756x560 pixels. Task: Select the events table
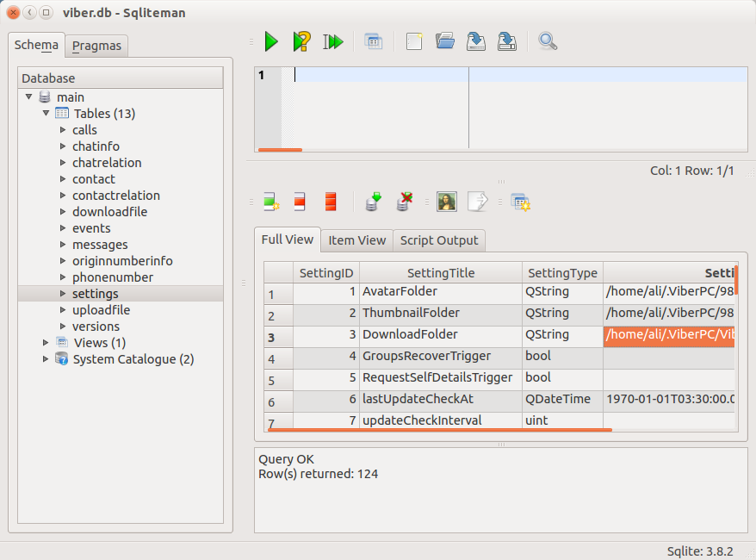click(x=91, y=228)
